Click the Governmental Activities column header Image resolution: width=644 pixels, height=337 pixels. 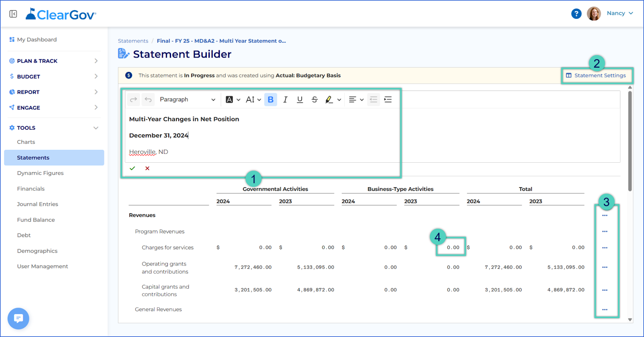(x=275, y=189)
